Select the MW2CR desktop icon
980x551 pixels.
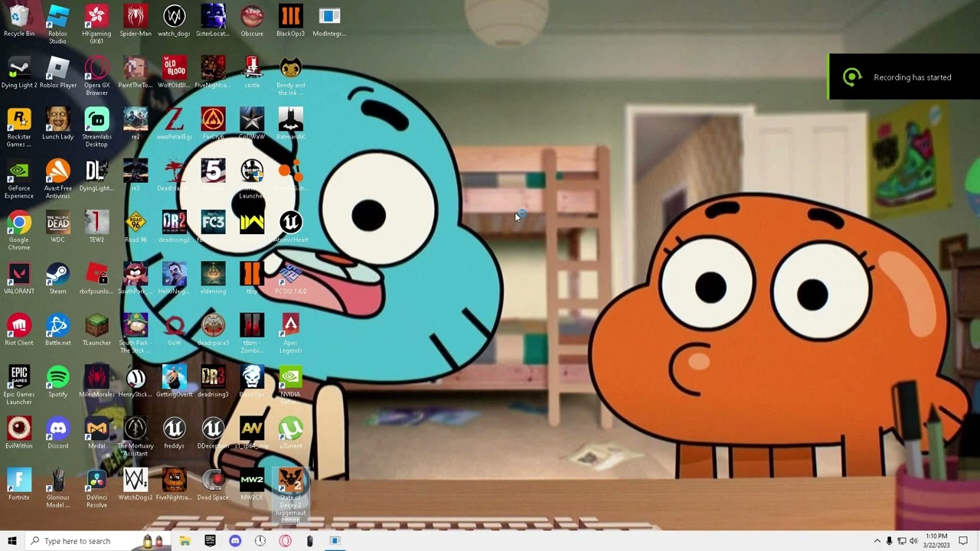tap(252, 484)
